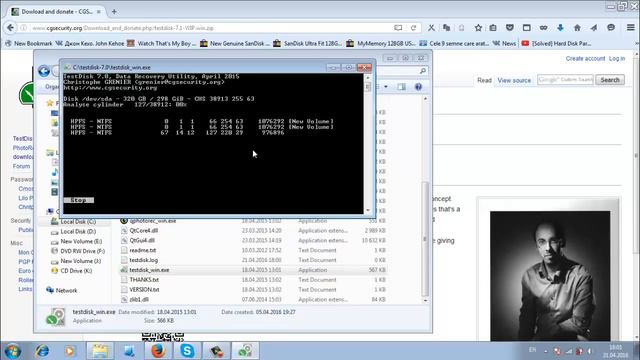The height and width of the screenshot is (360, 640).
Task: Click the TestDisk console scrollbar down arrow
Action: coord(368,210)
